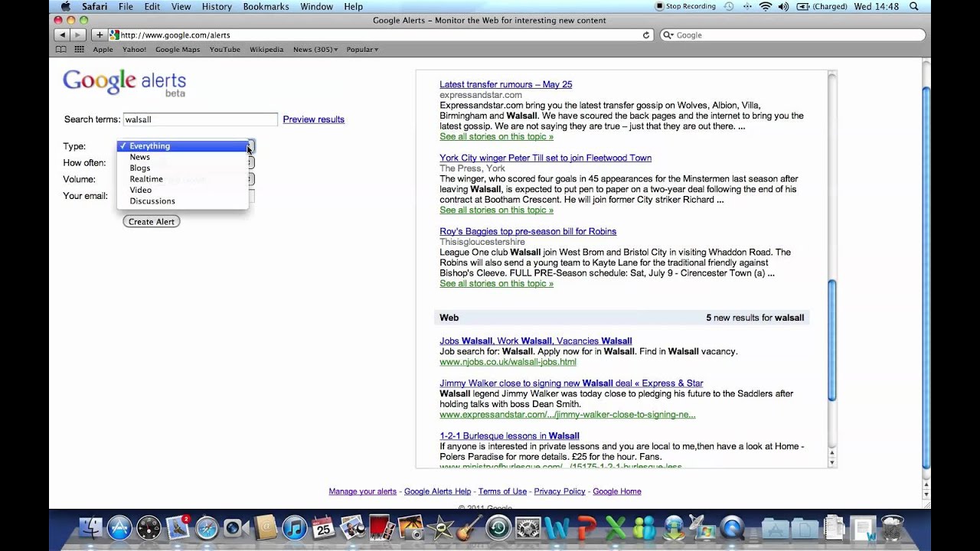
Task: Open Photo Booth from the dock
Action: click(x=381, y=527)
